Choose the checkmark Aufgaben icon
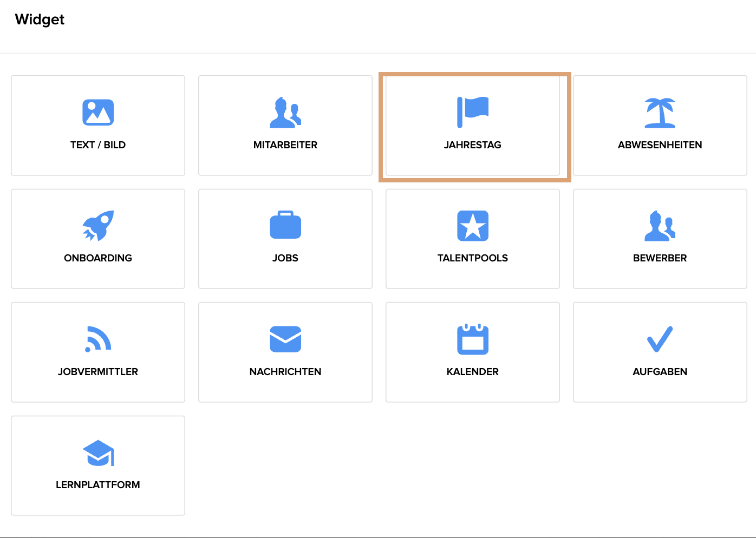This screenshot has width=756, height=538. (660, 339)
